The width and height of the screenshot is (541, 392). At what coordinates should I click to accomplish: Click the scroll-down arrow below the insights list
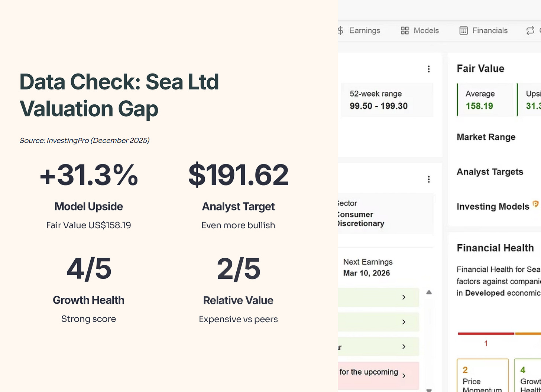tap(429, 390)
